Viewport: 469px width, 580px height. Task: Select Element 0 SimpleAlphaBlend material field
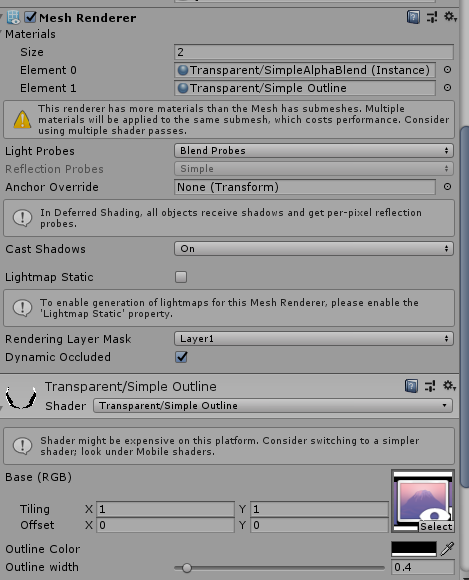tap(305, 70)
